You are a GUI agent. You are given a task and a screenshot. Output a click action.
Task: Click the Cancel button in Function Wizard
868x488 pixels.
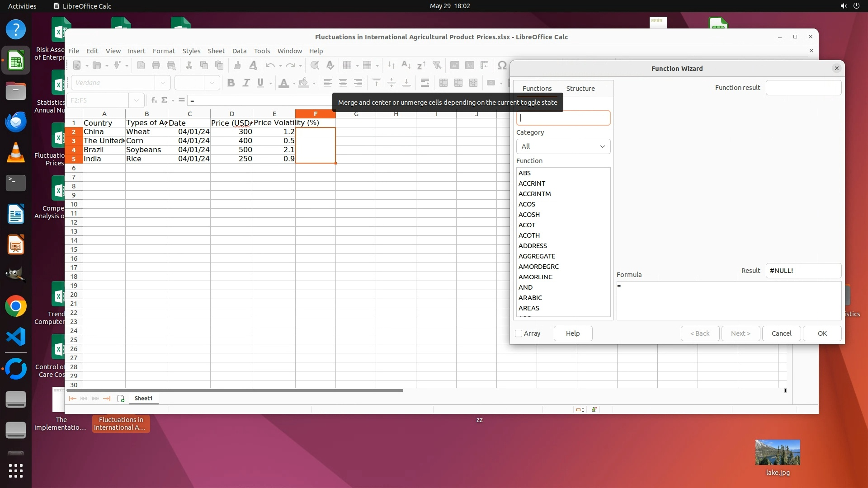click(781, 333)
